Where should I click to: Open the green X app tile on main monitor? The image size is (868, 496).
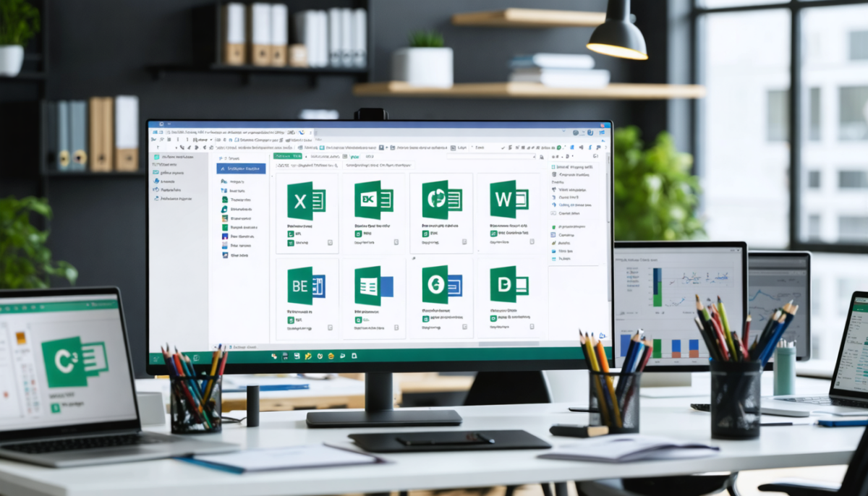306,200
